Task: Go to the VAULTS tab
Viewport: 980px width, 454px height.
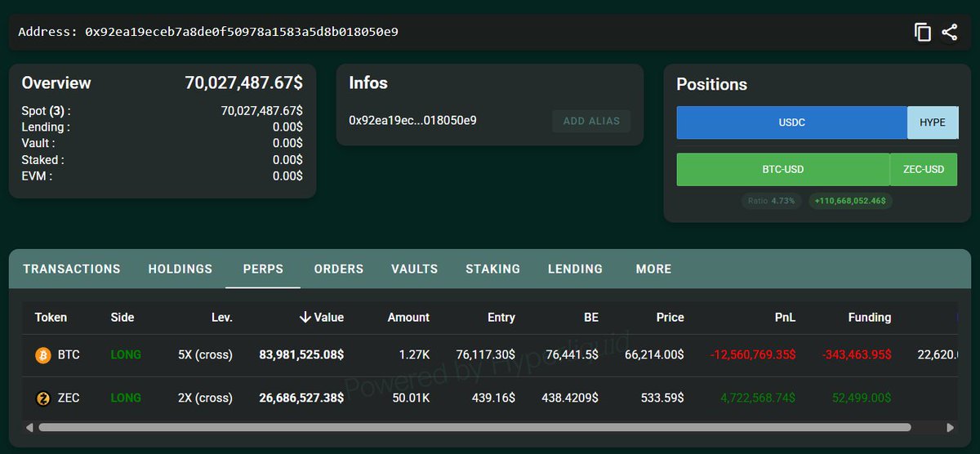Action: pos(415,269)
